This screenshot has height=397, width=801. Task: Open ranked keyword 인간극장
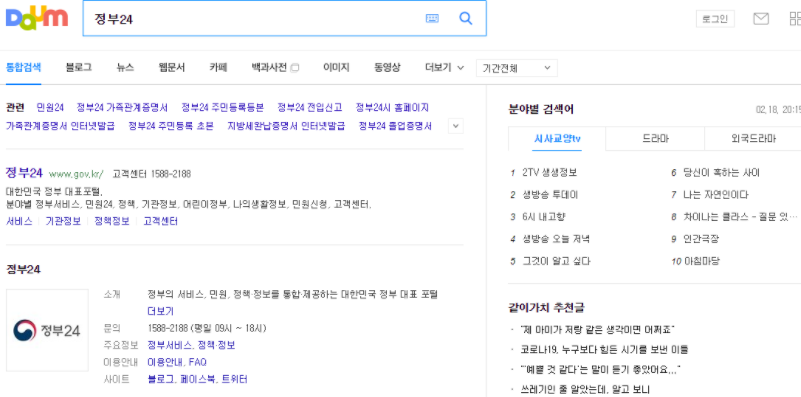tap(701, 239)
